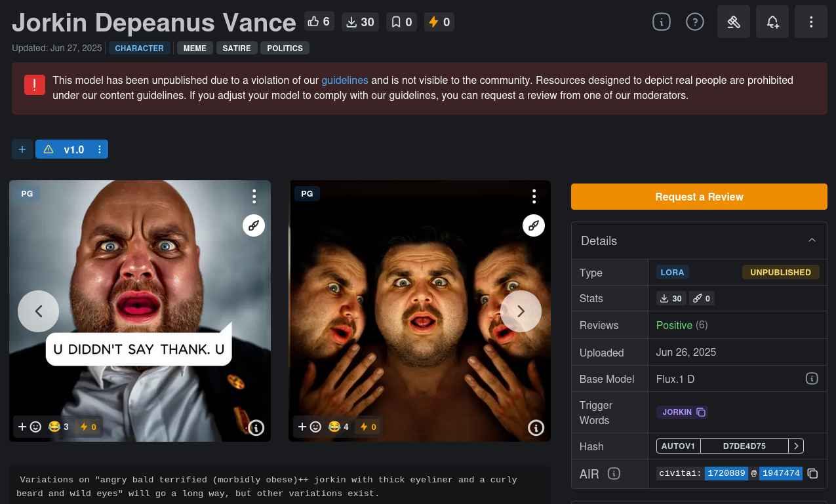Click the AUTOV1 hash type label
The height and width of the screenshot is (504, 836).
pos(678,446)
